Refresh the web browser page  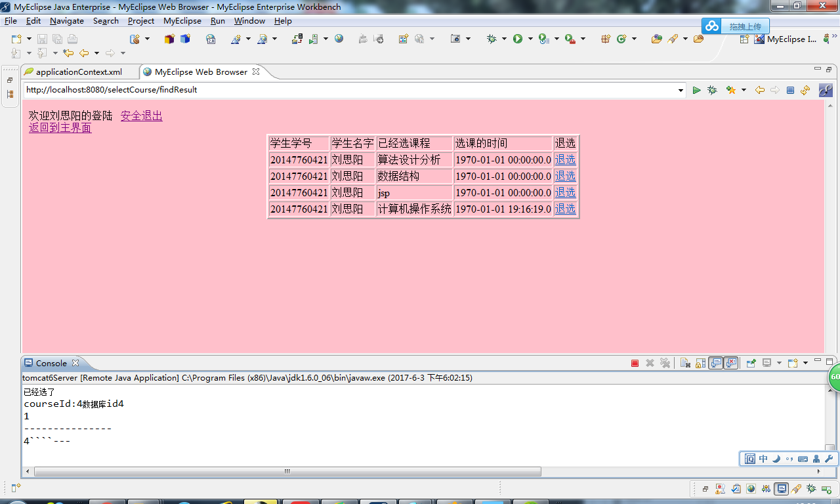pos(804,90)
